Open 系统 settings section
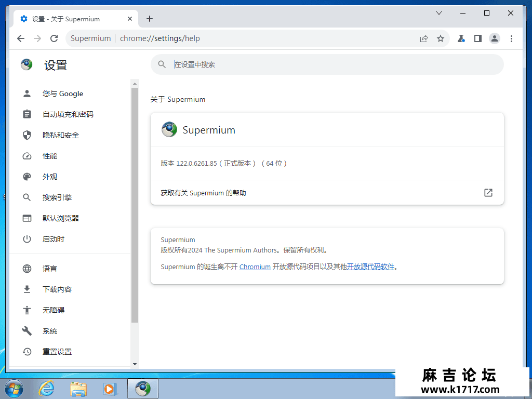The image size is (532, 399). 70,331
